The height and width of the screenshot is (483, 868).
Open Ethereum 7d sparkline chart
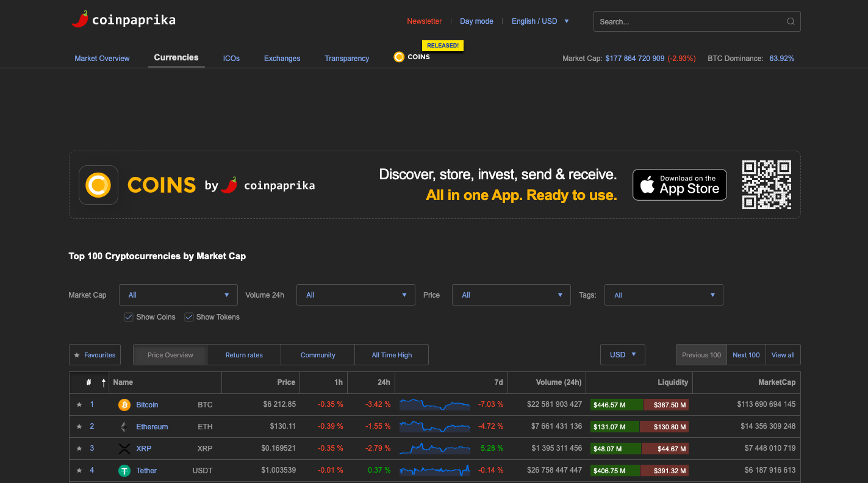(x=435, y=426)
